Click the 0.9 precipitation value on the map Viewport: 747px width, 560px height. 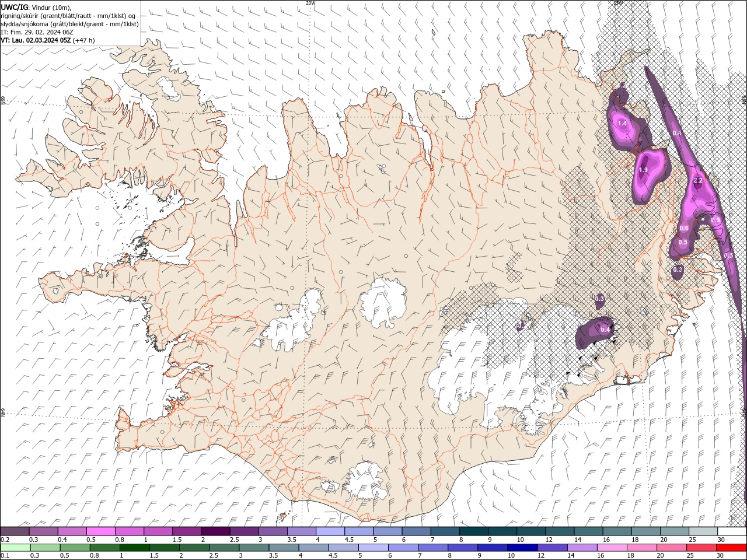[716, 220]
